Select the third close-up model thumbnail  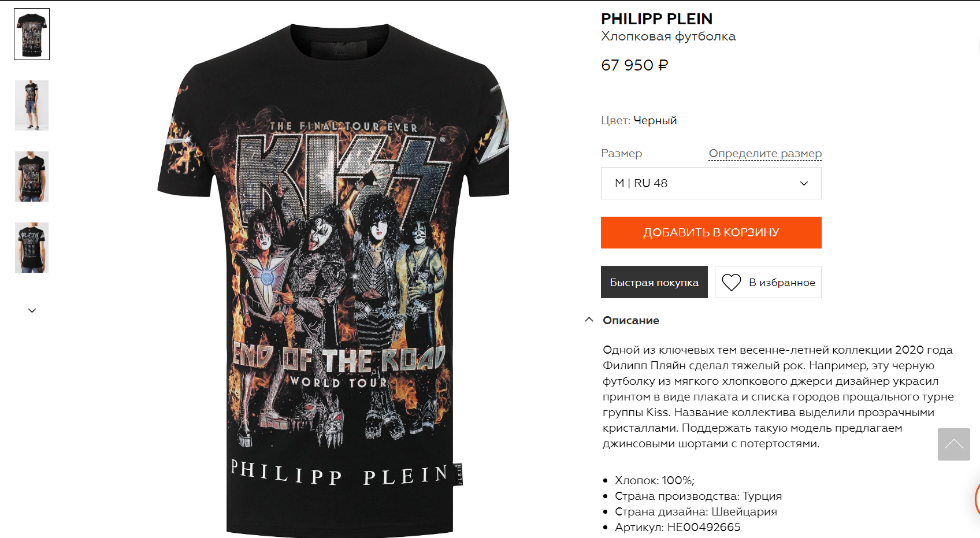(32, 176)
